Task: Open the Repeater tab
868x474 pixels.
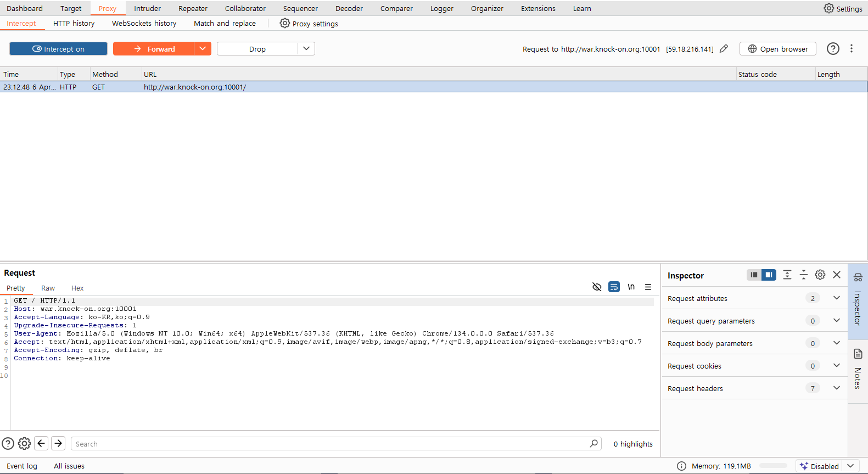Action: [x=193, y=8]
